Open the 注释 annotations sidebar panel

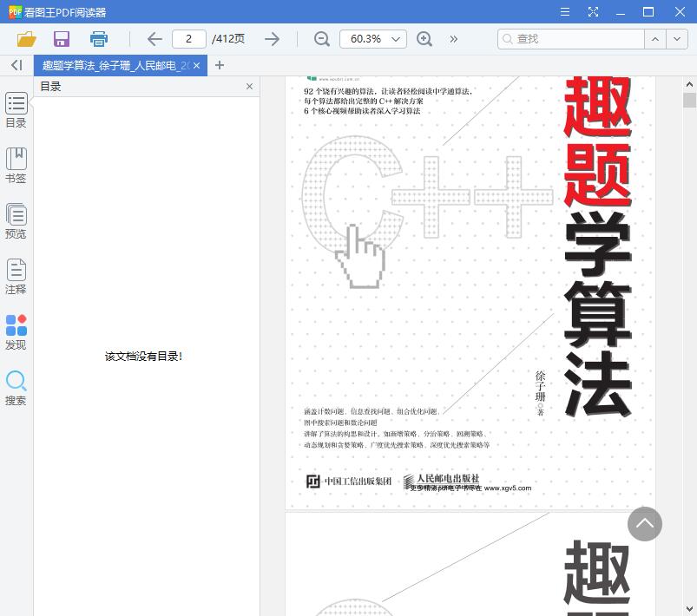coord(16,277)
